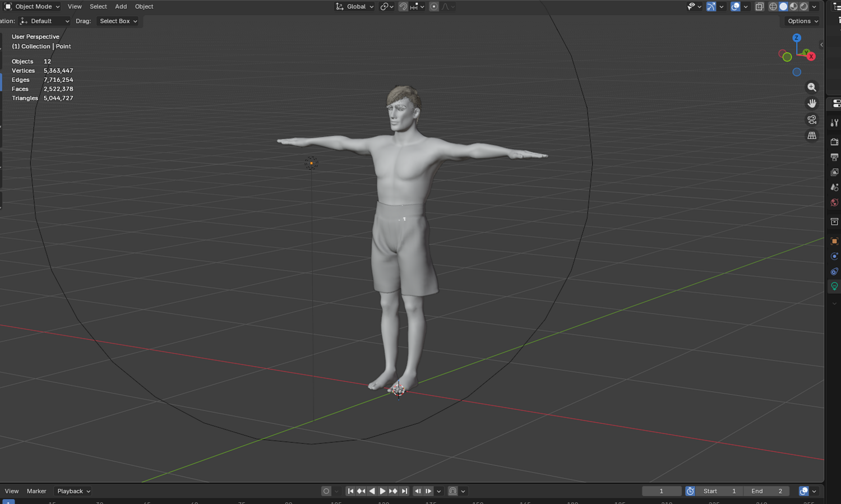Image resolution: width=841 pixels, height=504 pixels.
Task: Open the Object menu
Action: pyautogui.click(x=144, y=7)
